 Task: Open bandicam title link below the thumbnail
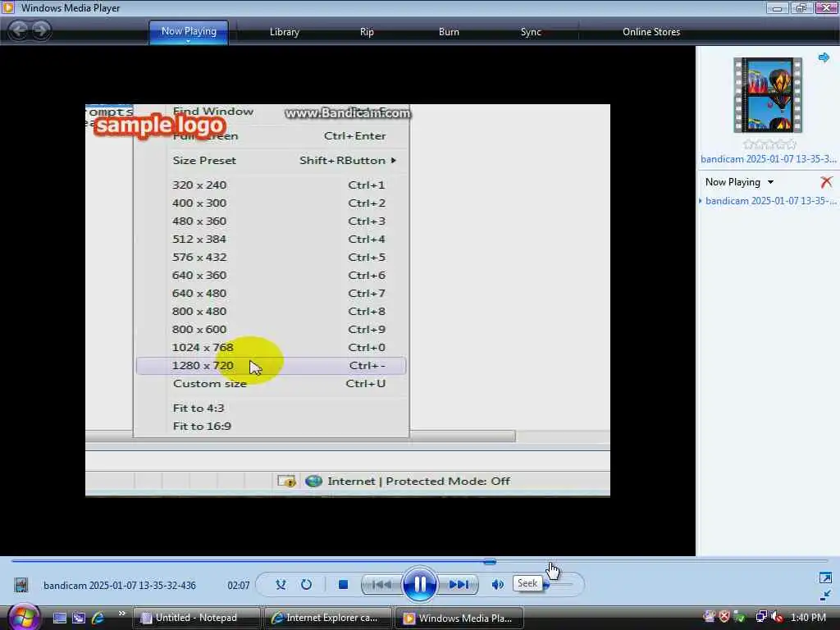coord(768,159)
